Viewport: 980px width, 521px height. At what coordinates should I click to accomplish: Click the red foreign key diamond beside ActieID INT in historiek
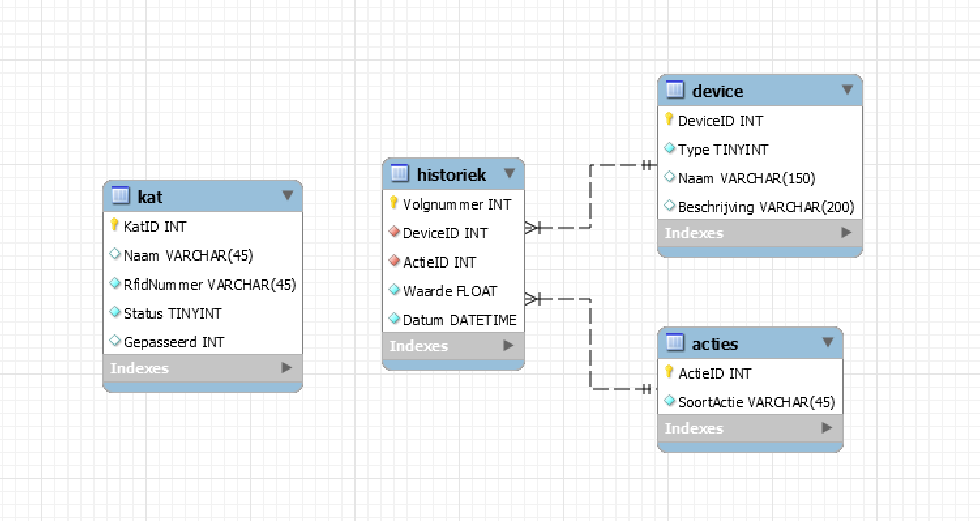[394, 261]
